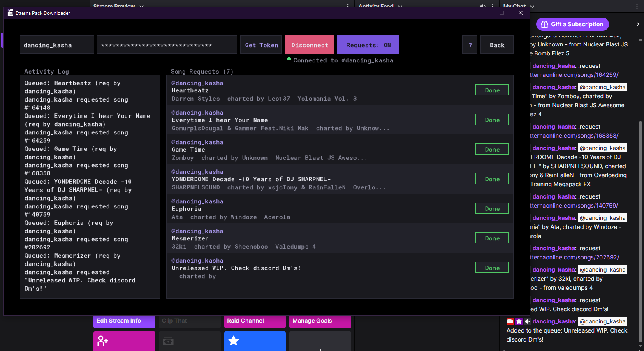Image resolution: width=644 pixels, height=351 pixels.
Task: Click dancing_kasha username in last chat message
Action: (x=554, y=321)
